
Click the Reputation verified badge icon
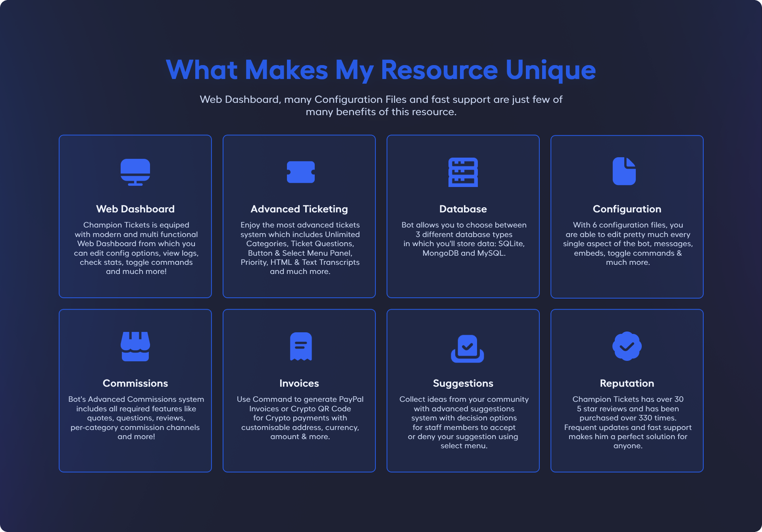(627, 346)
